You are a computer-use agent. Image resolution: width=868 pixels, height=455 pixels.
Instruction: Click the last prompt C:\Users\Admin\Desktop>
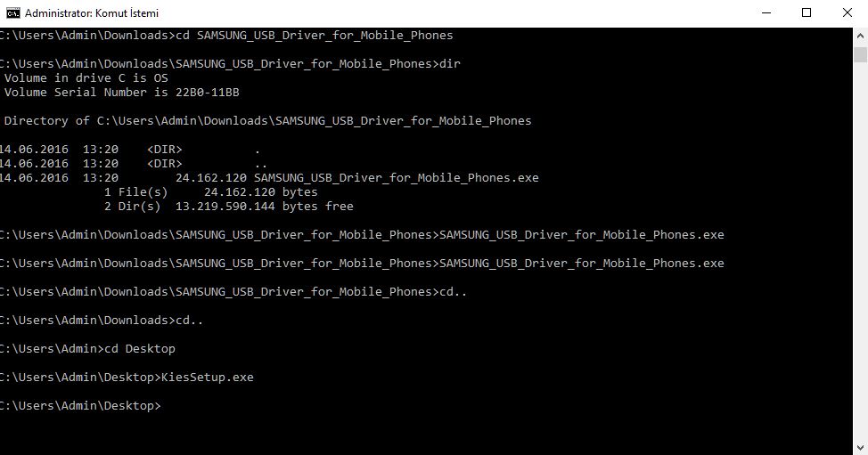[x=80, y=406]
